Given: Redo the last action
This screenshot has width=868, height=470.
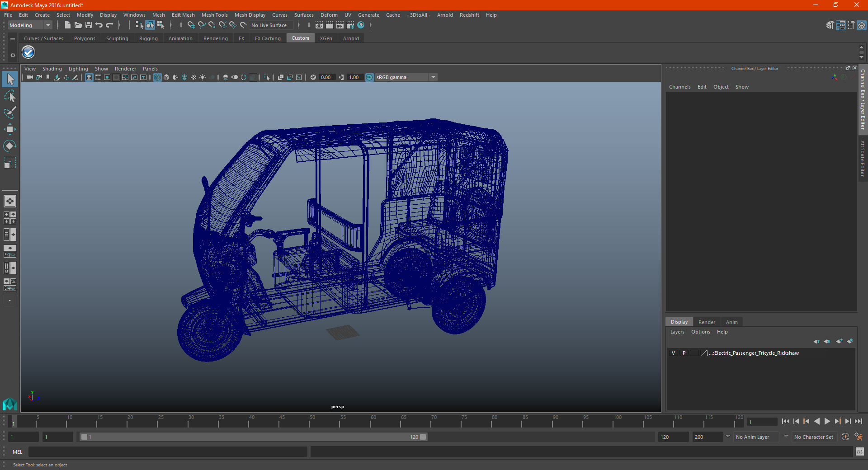Looking at the screenshot, I should point(109,25).
